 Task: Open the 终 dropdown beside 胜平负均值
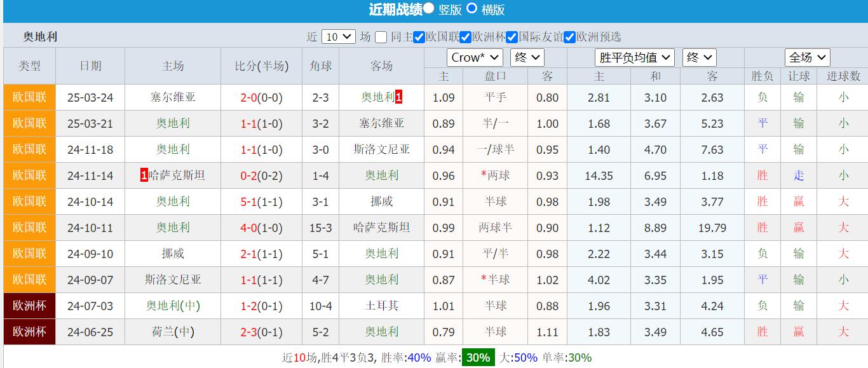(699, 57)
